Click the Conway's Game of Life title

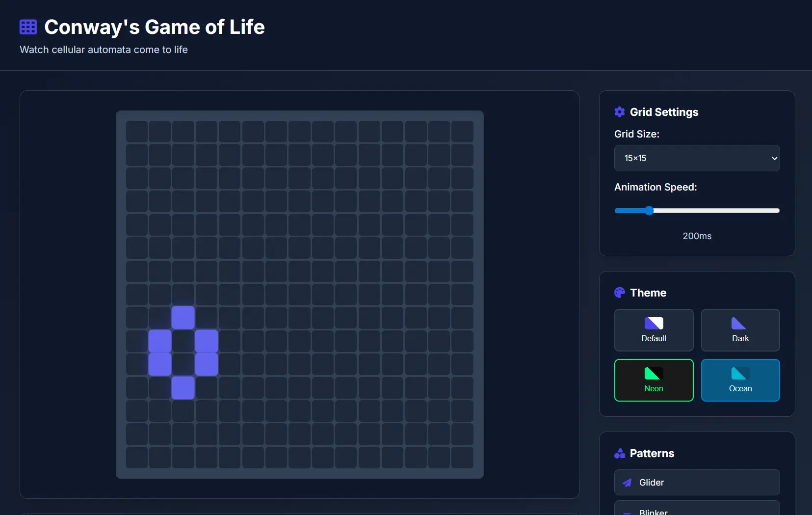tap(155, 27)
